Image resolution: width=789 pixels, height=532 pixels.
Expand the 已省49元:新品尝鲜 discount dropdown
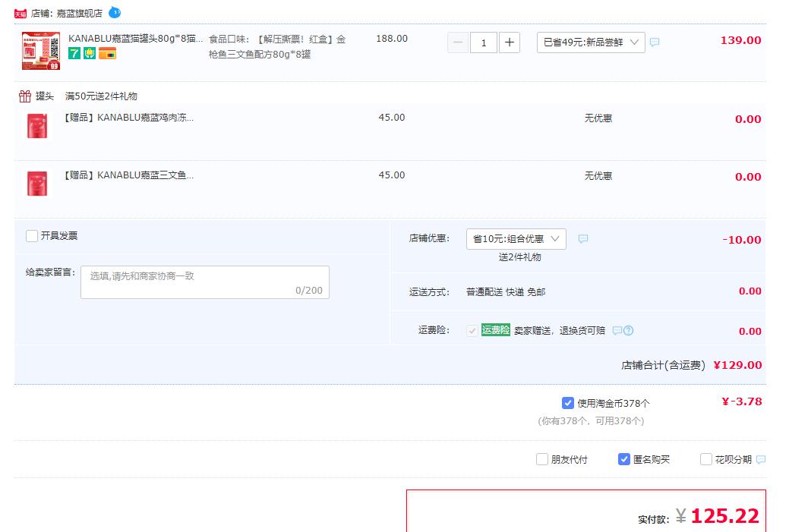click(591, 42)
